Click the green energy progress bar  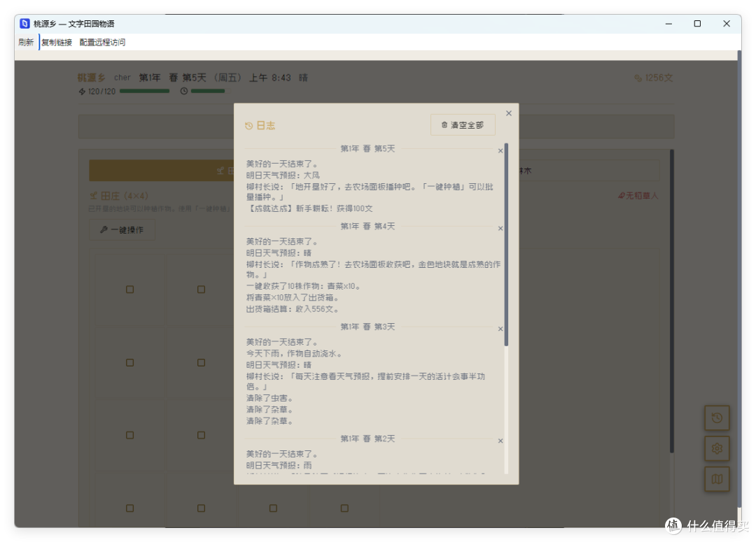tap(145, 91)
